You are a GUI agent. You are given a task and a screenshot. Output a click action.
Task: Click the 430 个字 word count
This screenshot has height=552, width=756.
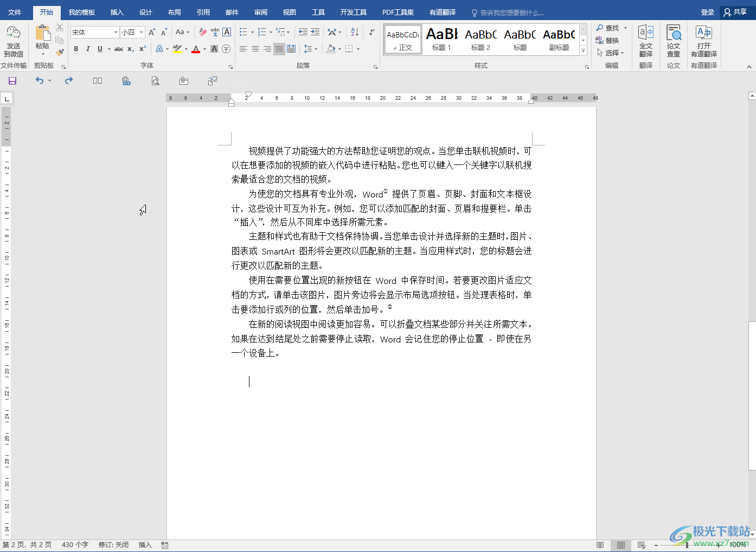75,545
